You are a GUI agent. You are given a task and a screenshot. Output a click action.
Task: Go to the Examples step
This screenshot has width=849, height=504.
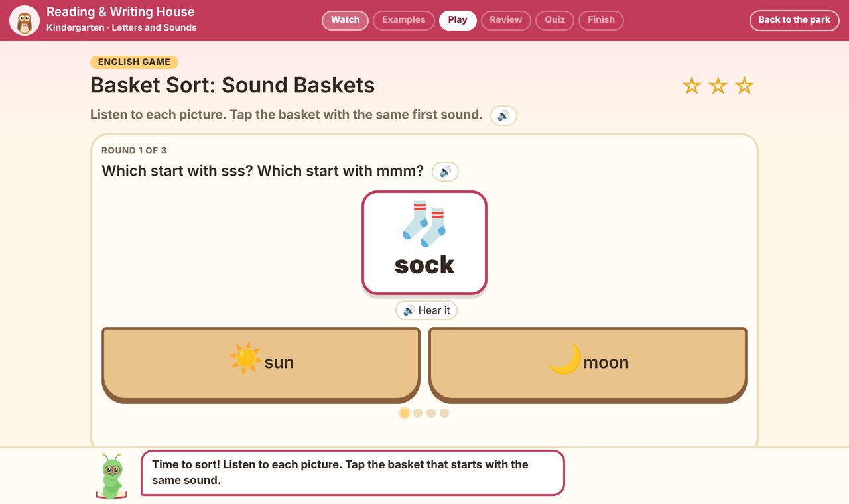[x=404, y=20]
